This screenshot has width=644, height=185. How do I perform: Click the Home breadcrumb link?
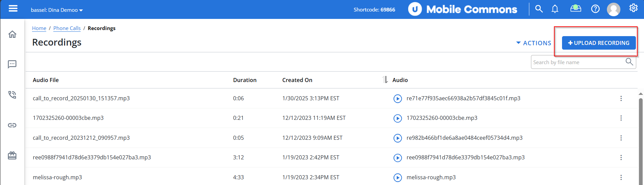tap(39, 28)
